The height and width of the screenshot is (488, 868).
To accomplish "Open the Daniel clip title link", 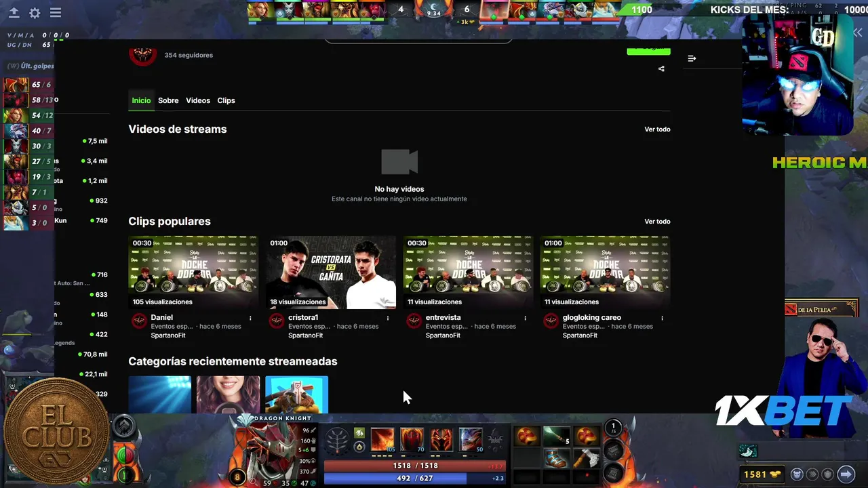I will (161, 317).
